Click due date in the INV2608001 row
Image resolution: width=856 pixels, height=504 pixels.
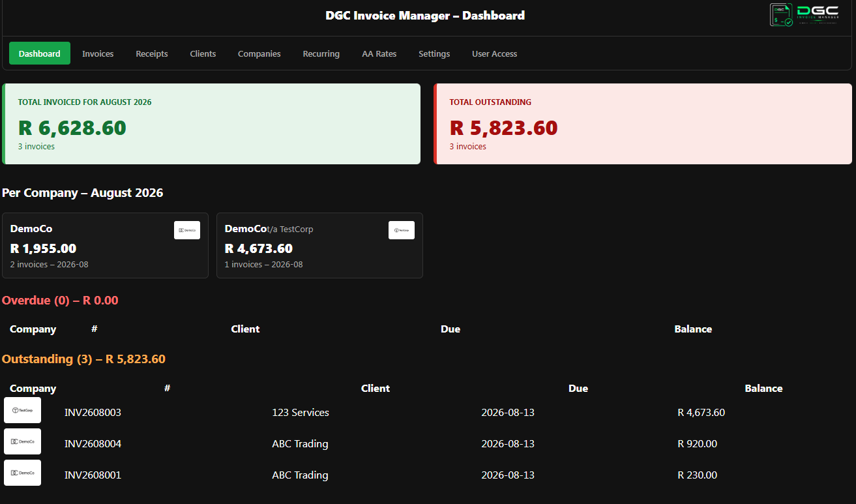tap(508, 475)
